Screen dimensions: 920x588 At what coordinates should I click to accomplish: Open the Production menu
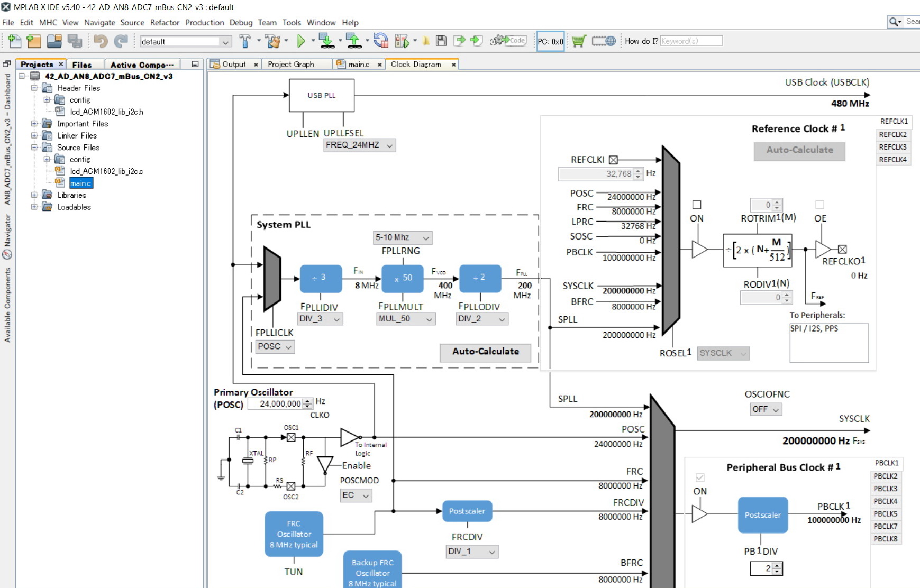coord(205,22)
